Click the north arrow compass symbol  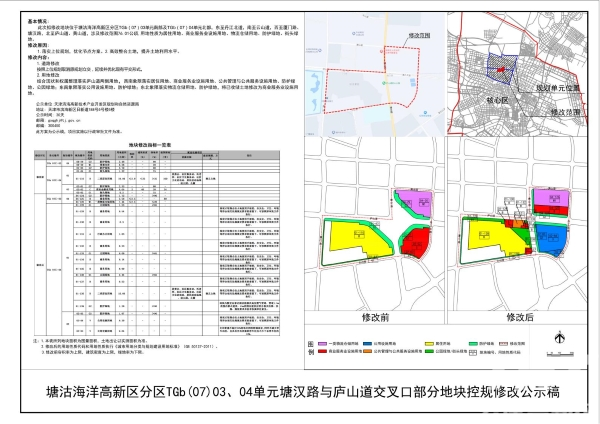560,338
